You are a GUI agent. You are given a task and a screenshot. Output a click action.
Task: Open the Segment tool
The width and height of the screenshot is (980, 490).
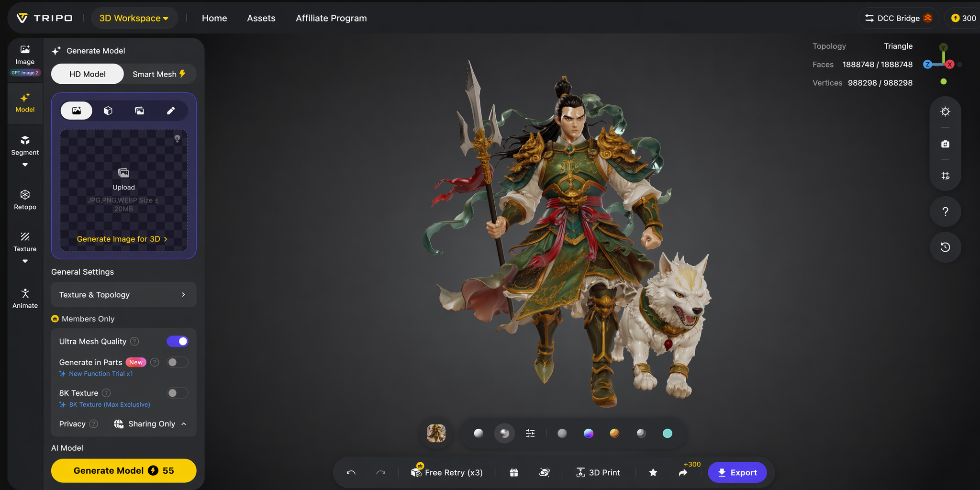25,145
